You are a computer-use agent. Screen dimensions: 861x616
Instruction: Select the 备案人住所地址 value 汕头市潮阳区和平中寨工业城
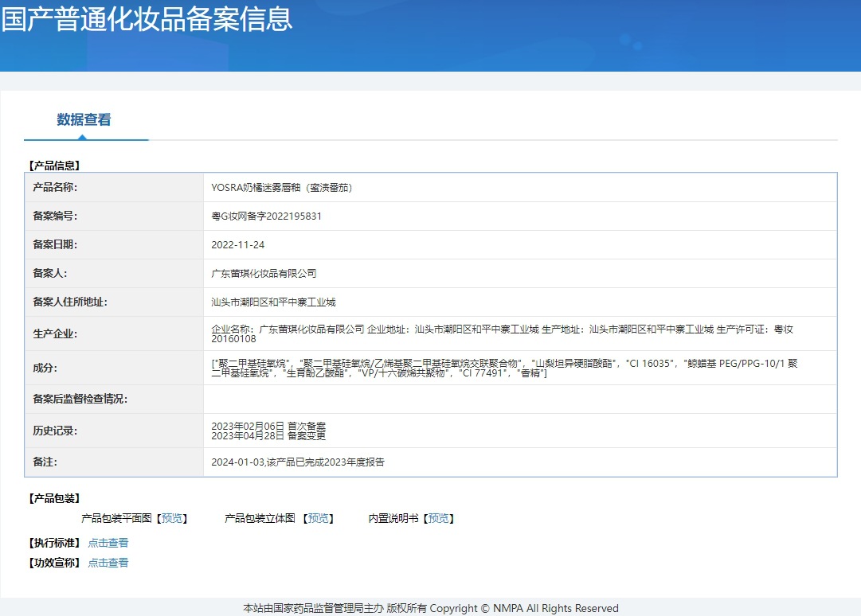click(x=273, y=302)
